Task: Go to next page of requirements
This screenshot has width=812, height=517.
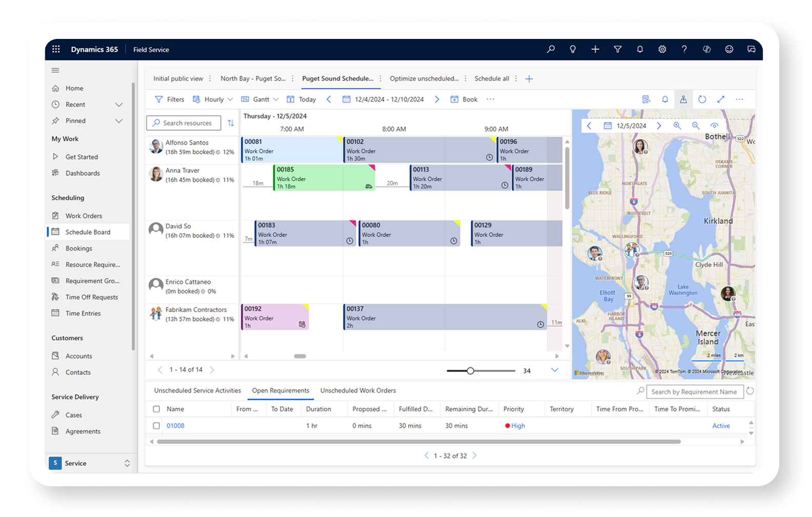Action: 474,456
